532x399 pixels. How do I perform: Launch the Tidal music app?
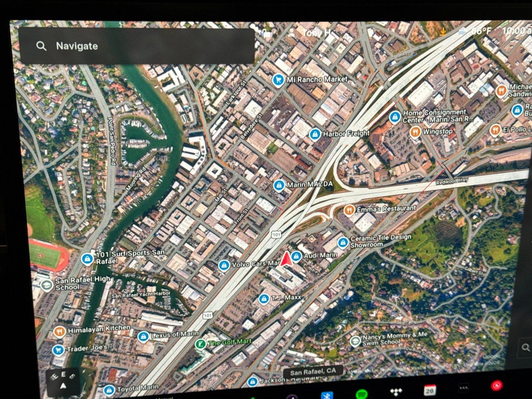coord(396,392)
